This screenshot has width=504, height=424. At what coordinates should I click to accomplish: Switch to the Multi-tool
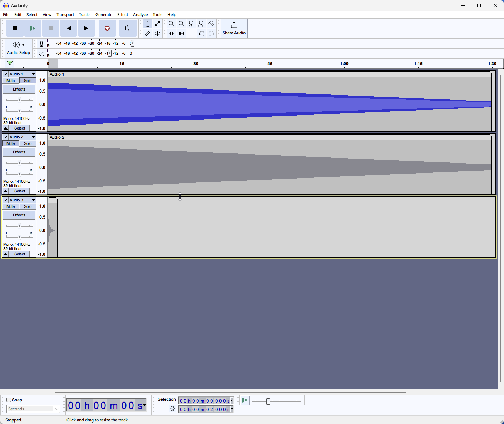[x=157, y=33]
